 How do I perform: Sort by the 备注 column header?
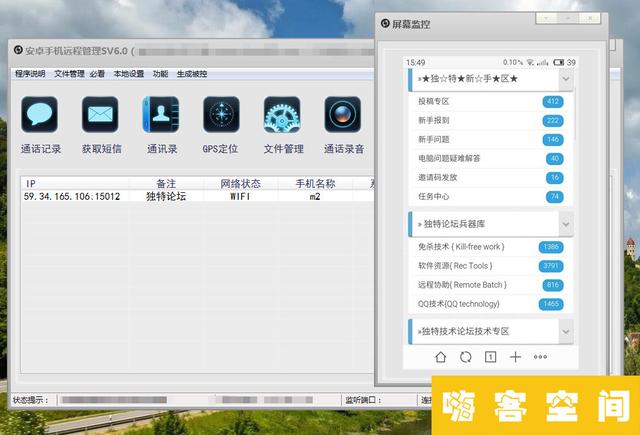coord(166,184)
